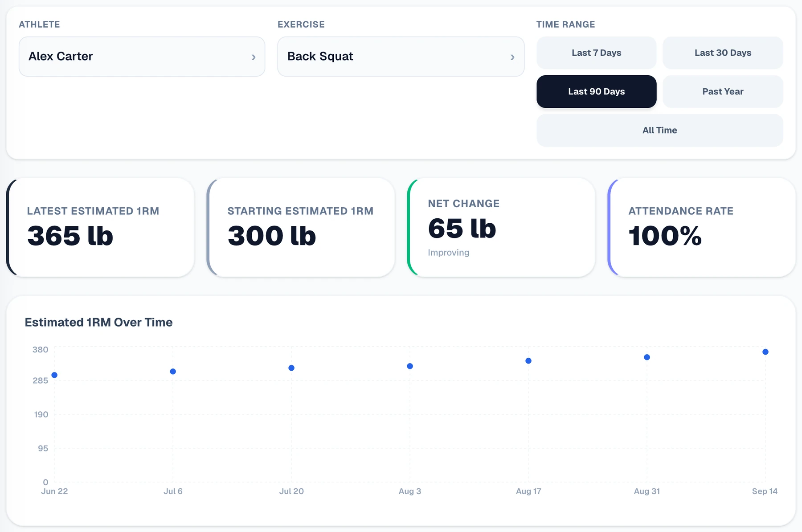Click the 'Sep 14' x-axis label
802x532 pixels.
pyautogui.click(x=765, y=491)
